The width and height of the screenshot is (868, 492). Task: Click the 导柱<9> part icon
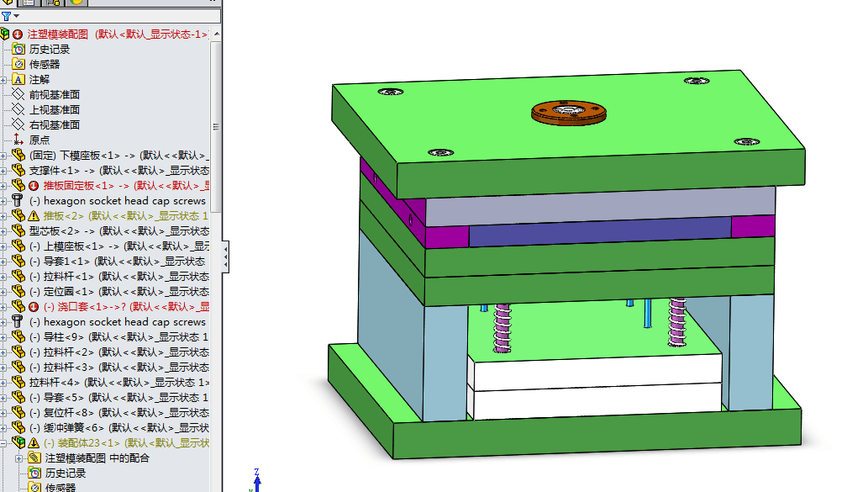[18, 336]
